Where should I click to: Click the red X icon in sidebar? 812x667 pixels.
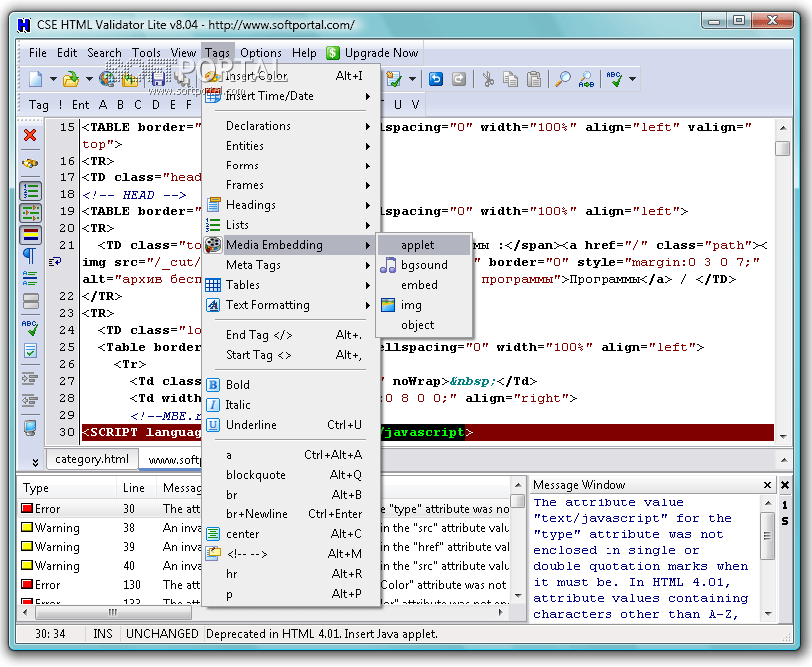pos(30,135)
